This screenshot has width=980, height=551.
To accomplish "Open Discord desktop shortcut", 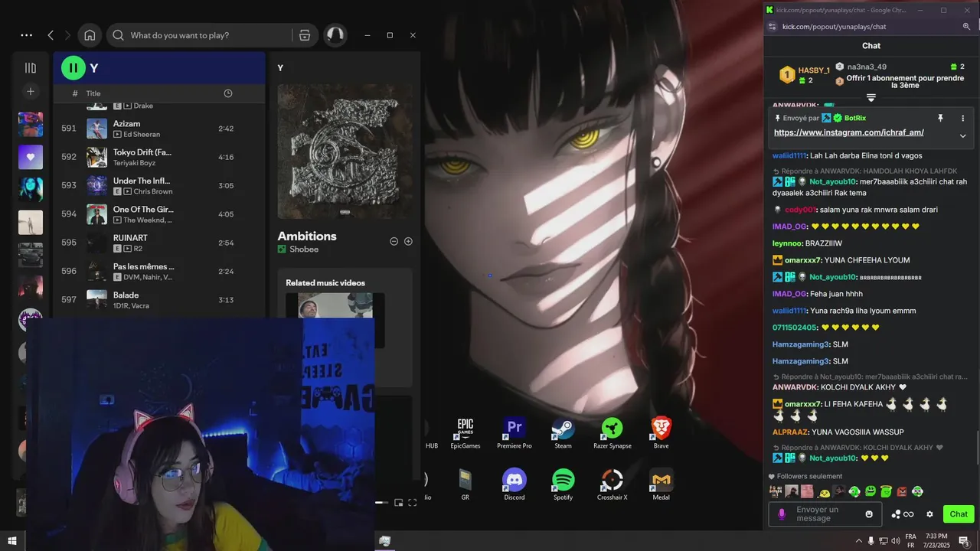I will point(514,485).
